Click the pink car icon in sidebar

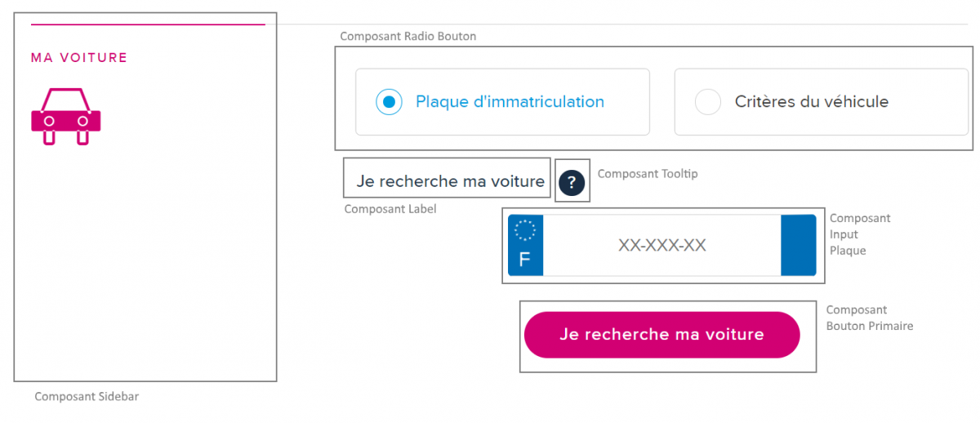pos(65,116)
